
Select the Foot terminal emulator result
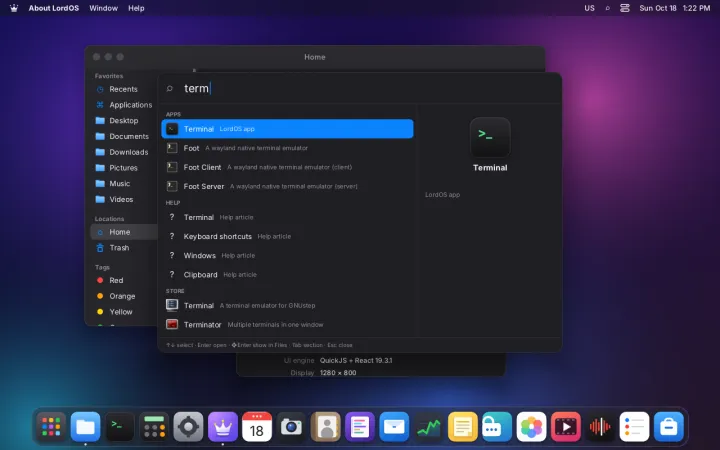287,148
